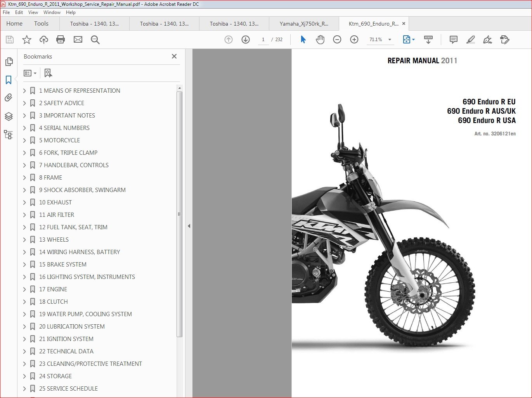Activate the Hand pan tool
The width and height of the screenshot is (532, 398).
(320, 40)
